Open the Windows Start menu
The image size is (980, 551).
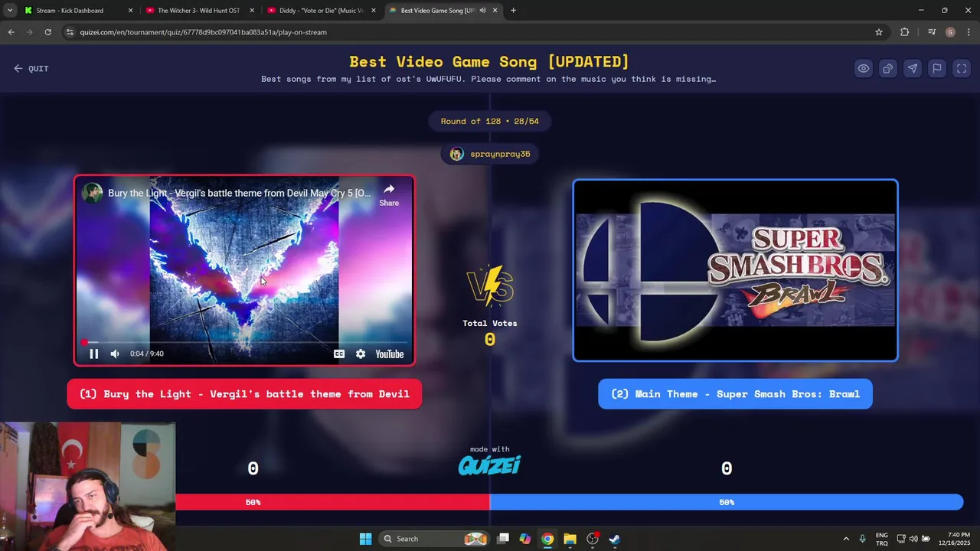coord(365,539)
